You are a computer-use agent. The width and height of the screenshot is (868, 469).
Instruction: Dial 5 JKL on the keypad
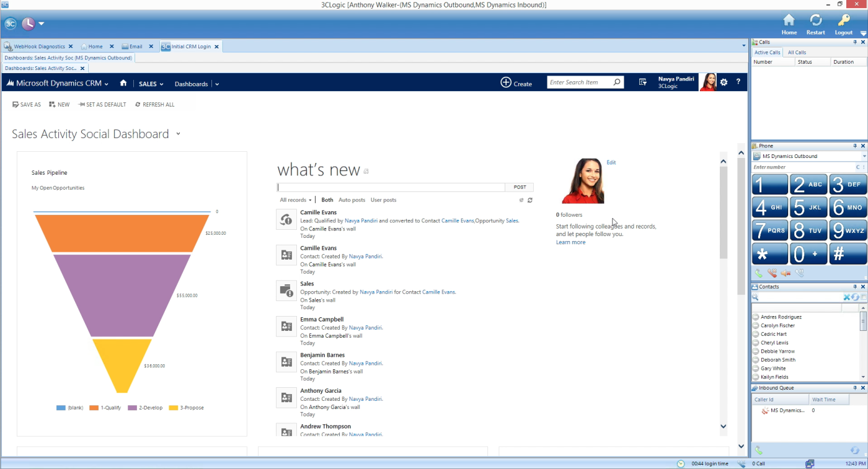808,208
